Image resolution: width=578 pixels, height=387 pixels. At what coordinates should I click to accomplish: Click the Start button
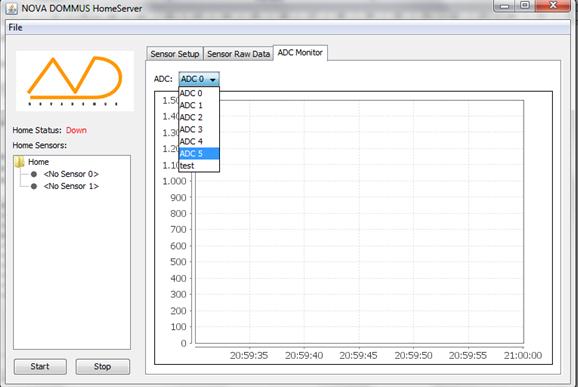point(40,367)
